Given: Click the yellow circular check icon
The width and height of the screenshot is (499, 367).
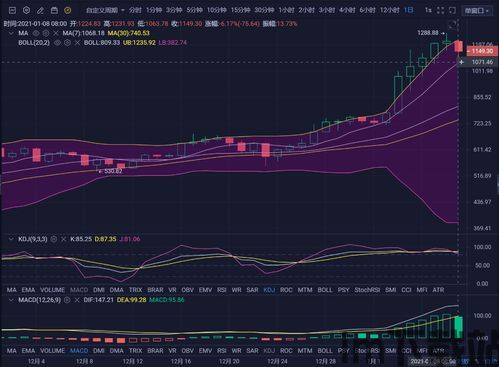Looking at the screenshot, I should 68,11.
